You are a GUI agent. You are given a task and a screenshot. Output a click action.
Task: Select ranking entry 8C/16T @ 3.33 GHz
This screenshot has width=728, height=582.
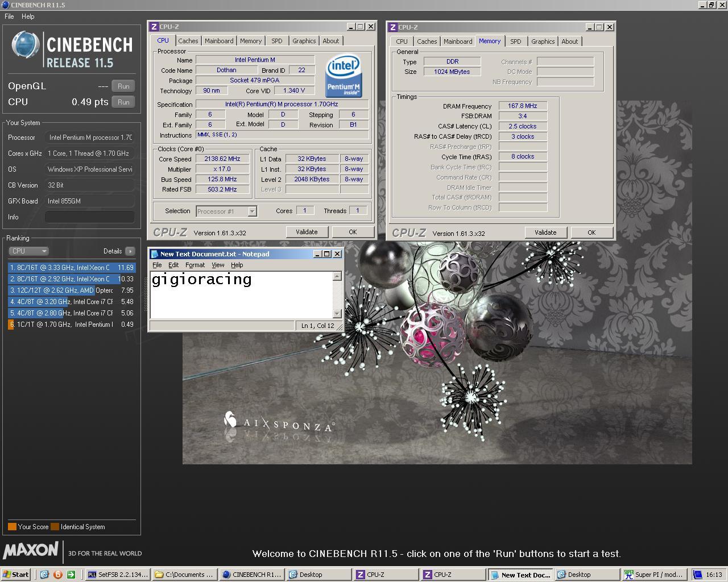(72, 268)
